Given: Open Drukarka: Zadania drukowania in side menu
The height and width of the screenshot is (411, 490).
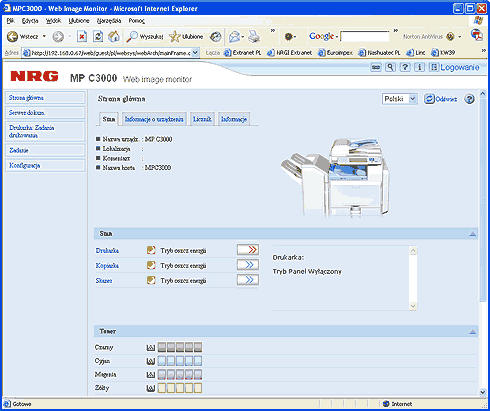Looking at the screenshot, I should [x=45, y=131].
